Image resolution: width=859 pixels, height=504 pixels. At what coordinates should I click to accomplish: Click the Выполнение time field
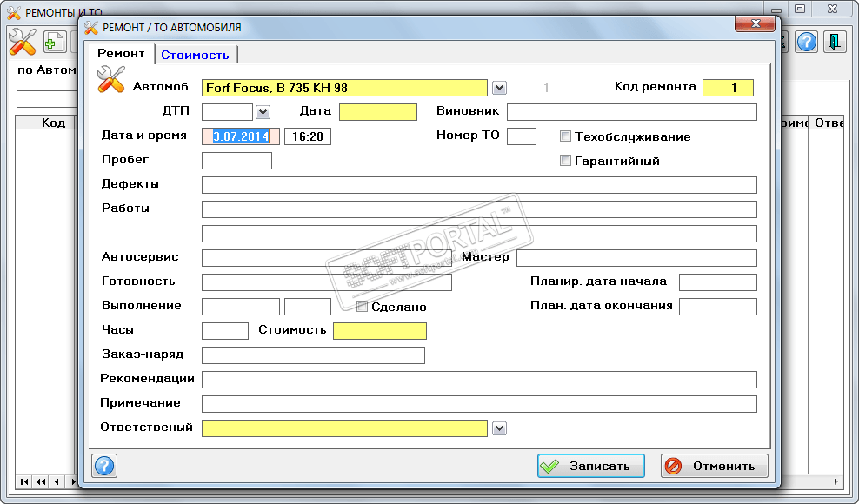point(307,306)
